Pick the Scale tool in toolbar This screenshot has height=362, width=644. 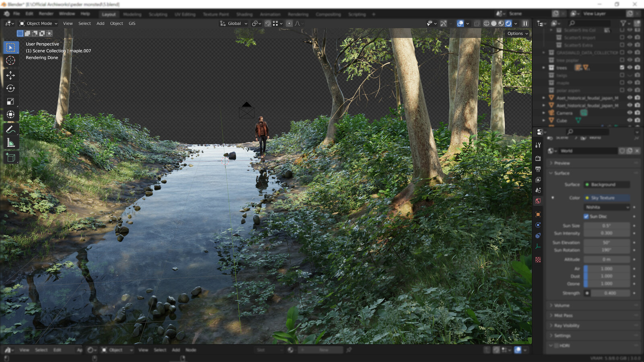[11, 101]
